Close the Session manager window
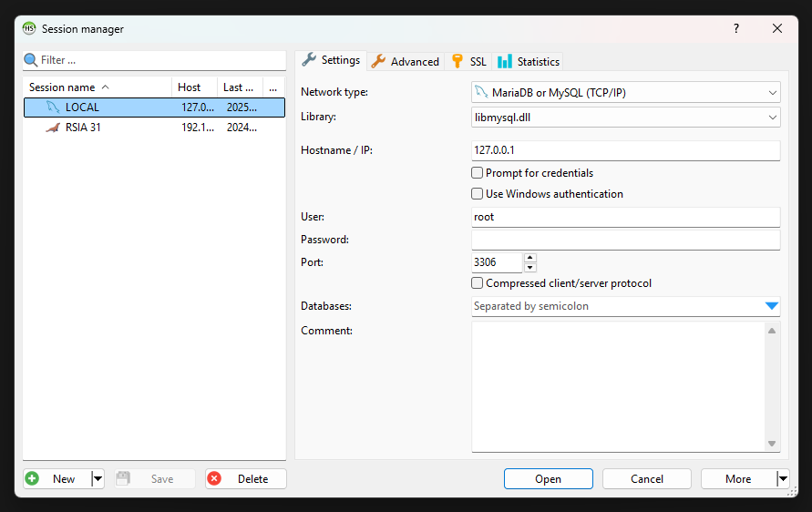 (x=777, y=28)
